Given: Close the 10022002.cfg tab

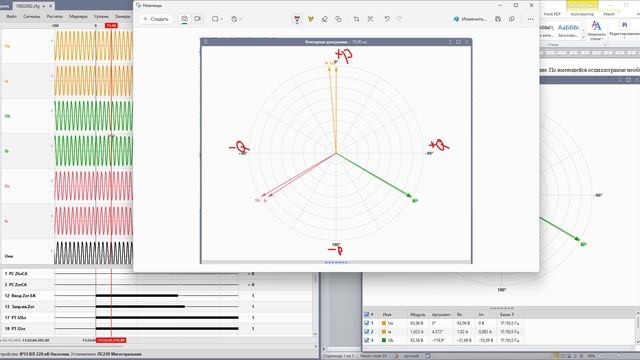Looking at the screenshot, I should (51, 6).
